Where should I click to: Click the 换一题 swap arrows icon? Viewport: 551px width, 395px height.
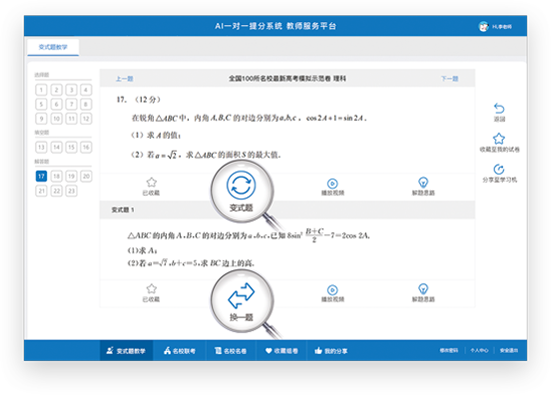pos(241,296)
